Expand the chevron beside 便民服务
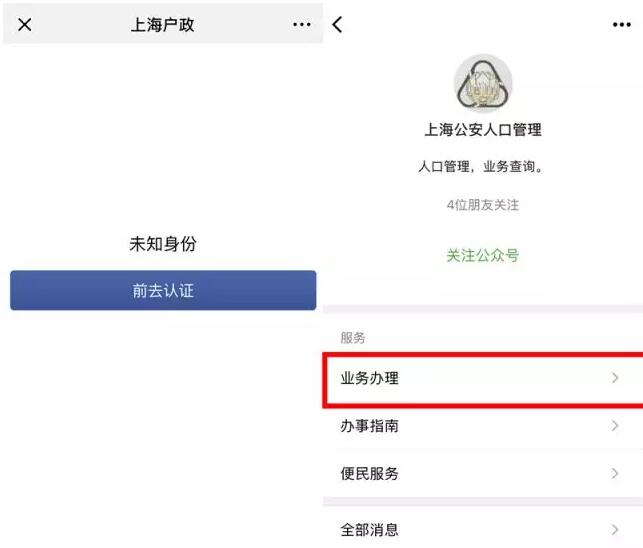This screenshot has width=643, height=548. (615, 473)
